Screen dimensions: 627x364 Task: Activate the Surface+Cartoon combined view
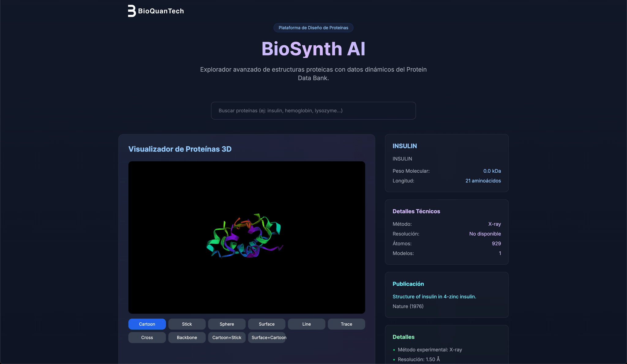(x=267, y=337)
